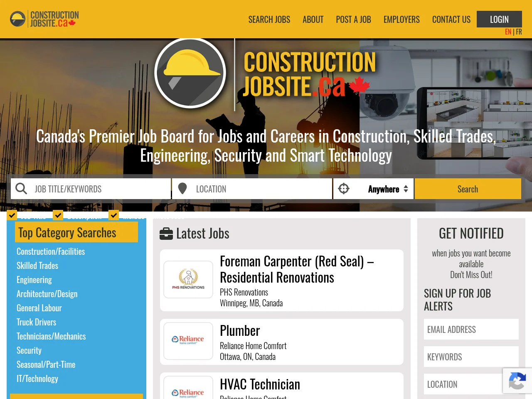This screenshot has height=399, width=532.
Task: Open Seasonal/Part-Time category
Action: click(46, 365)
